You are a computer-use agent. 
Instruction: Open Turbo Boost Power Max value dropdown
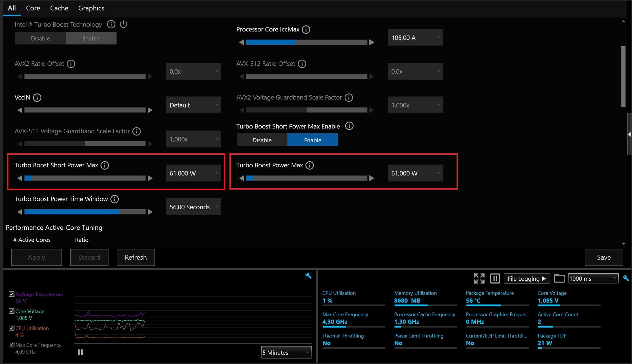[x=415, y=173]
